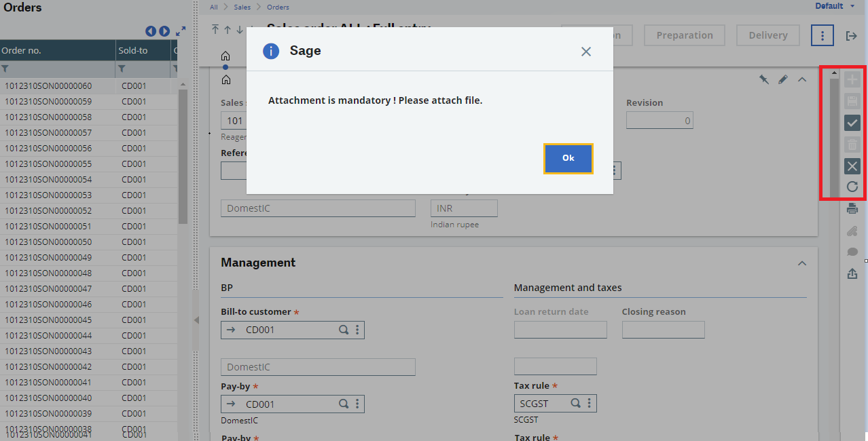Collapse the Management section
This screenshot has height=441, width=868.
click(802, 263)
